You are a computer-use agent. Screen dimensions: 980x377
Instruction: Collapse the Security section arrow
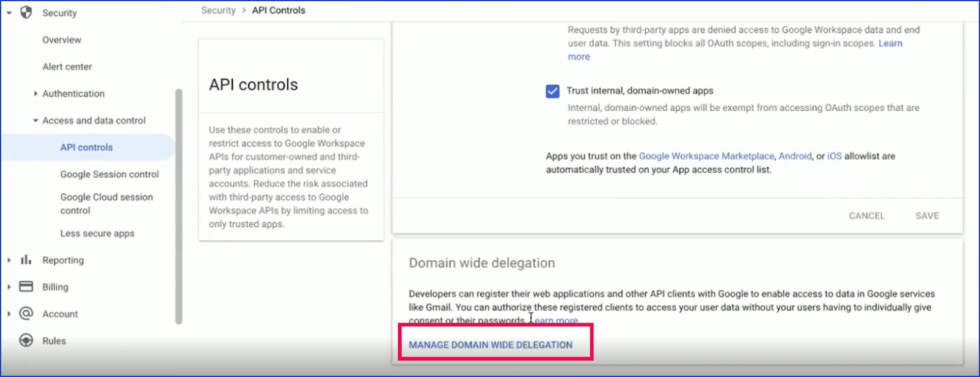pos(9,13)
